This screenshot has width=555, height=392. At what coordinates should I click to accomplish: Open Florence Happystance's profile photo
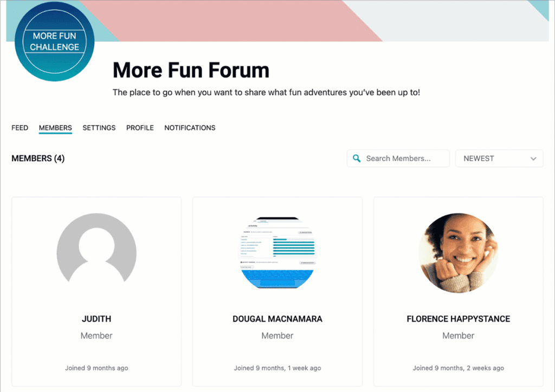click(x=458, y=253)
